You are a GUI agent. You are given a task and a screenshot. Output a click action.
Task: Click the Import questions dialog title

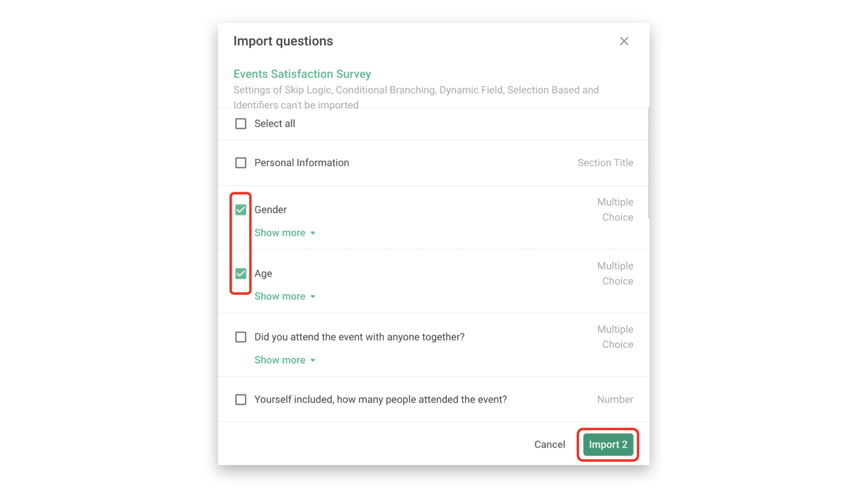283,41
